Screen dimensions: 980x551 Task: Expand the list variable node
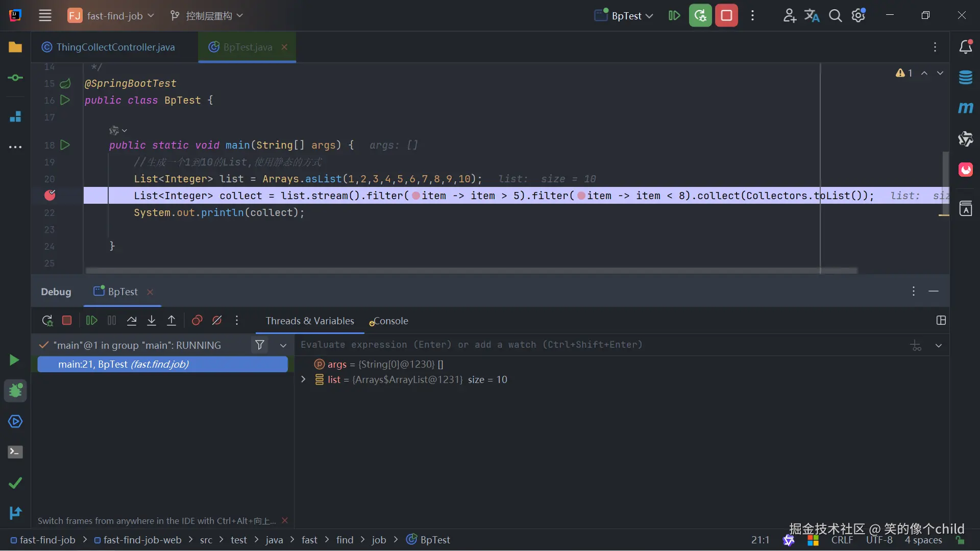pos(303,379)
